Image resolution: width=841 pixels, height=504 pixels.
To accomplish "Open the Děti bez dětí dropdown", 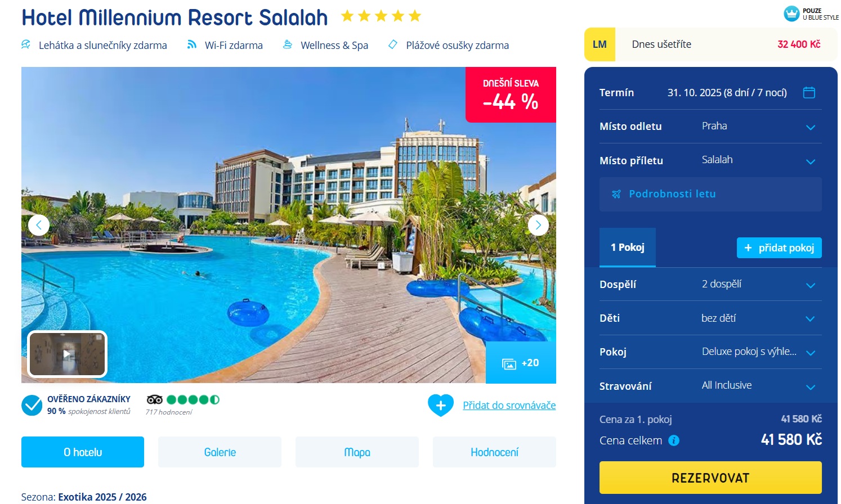I will point(710,318).
